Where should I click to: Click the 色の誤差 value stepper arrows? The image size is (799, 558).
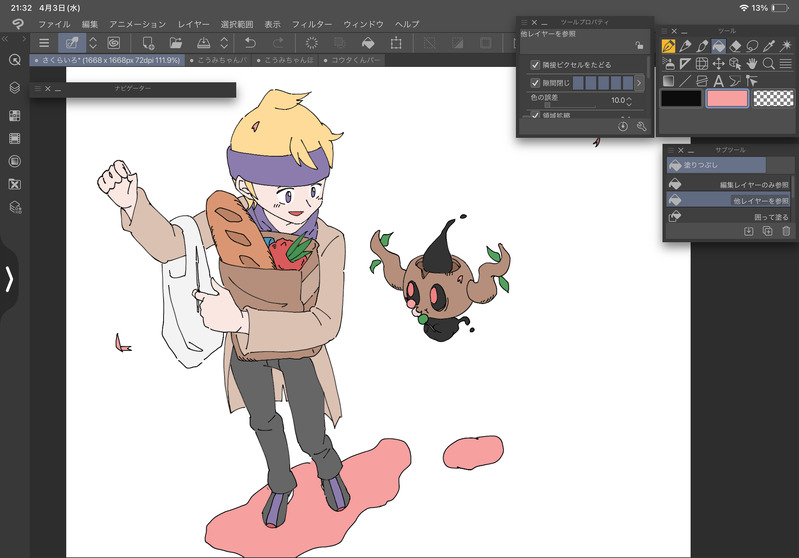[629, 101]
